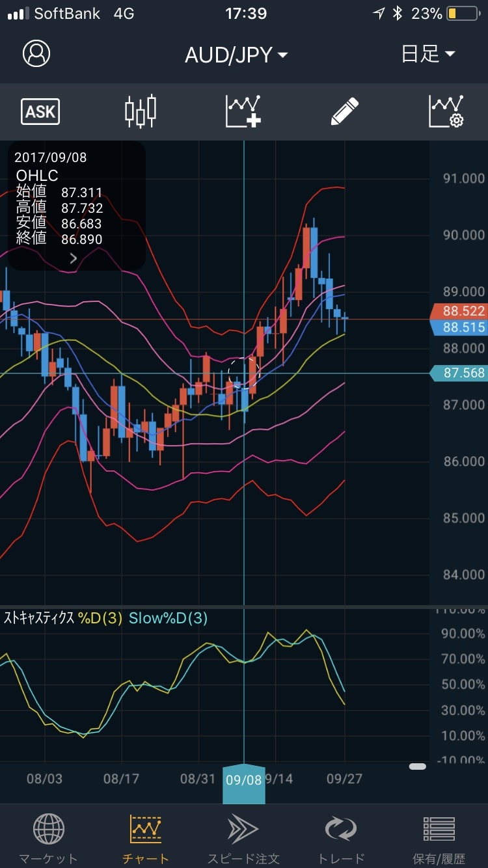This screenshot has width=488, height=868.
Task: Tap the 08/17 date axis label
Action: (x=121, y=778)
